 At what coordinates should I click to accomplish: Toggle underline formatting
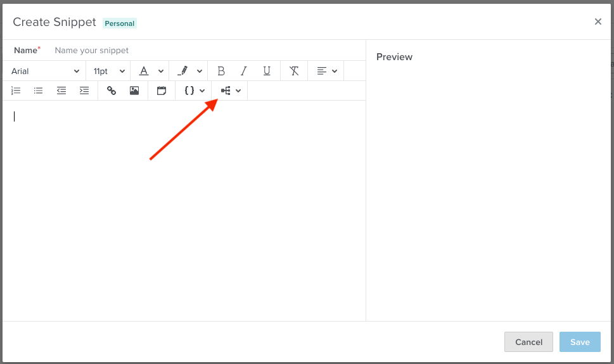(267, 71)
